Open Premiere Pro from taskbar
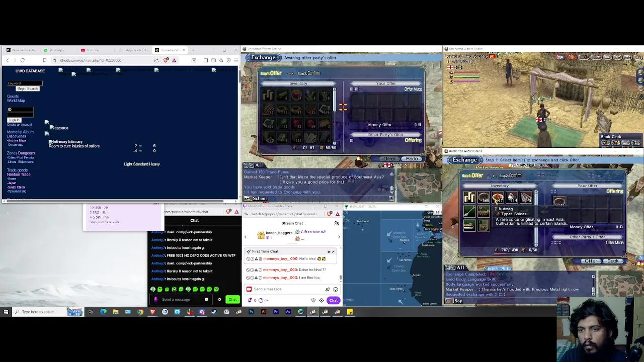 [276, 312]
